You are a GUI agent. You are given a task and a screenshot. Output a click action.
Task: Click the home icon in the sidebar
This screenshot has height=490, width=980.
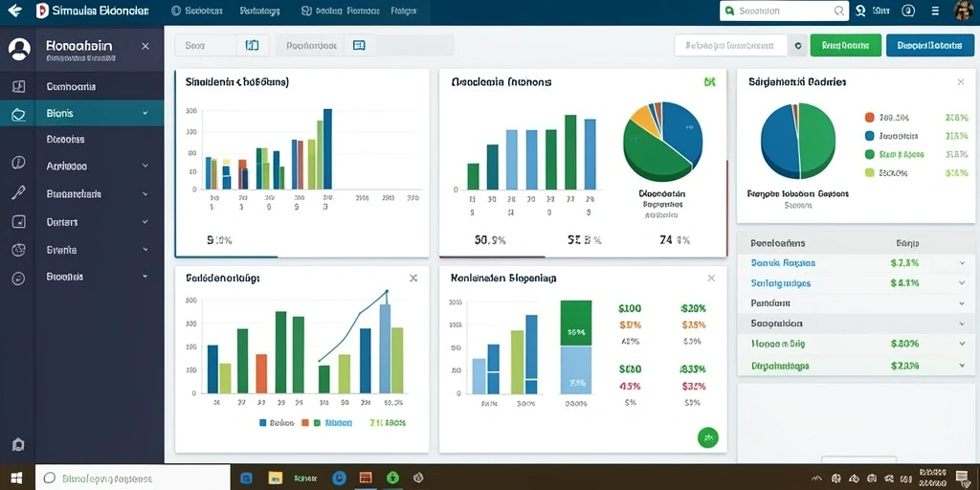18,444
